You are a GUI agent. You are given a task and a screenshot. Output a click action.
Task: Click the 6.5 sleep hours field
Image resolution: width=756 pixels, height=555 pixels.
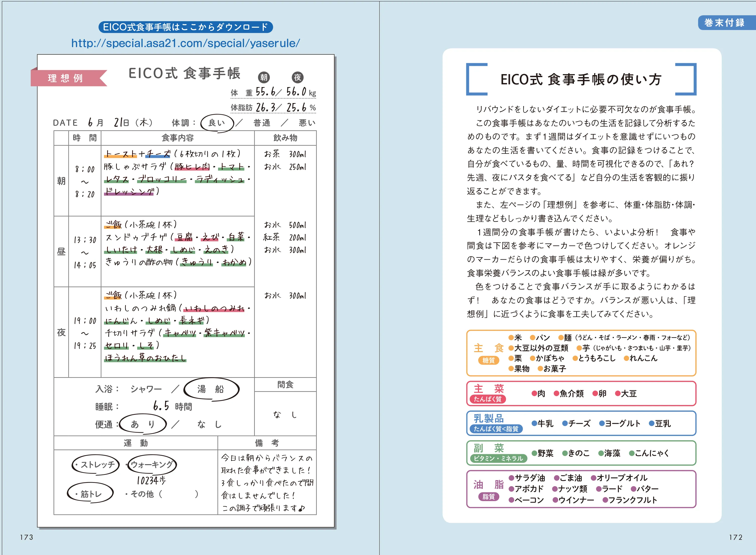click(x=161, y=406)
